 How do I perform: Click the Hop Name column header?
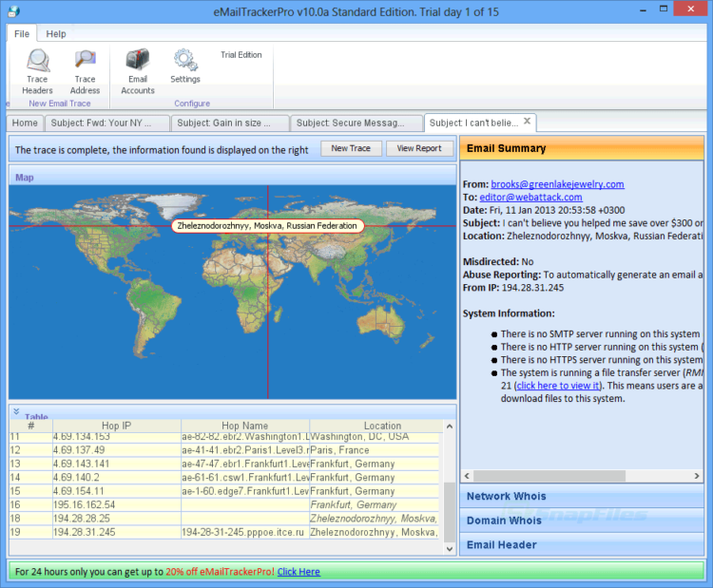coord(244,426)
